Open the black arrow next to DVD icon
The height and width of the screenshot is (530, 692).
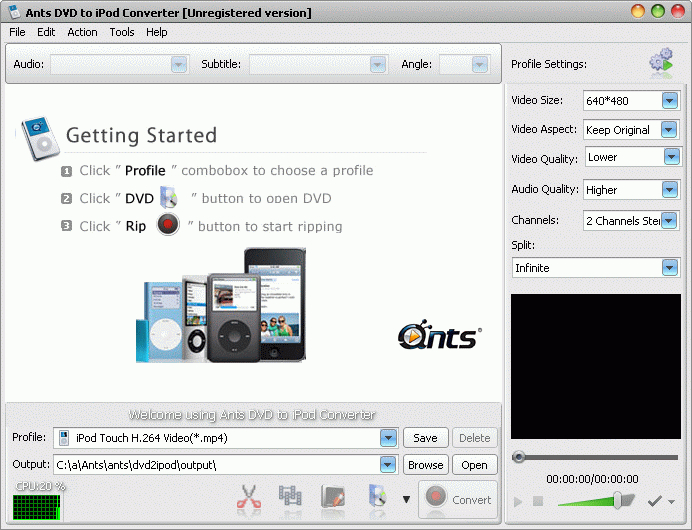click(406, 500)
